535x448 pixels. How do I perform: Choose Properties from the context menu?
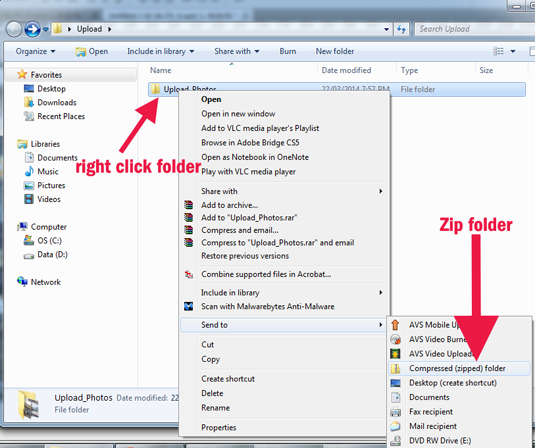click(219, 427)
